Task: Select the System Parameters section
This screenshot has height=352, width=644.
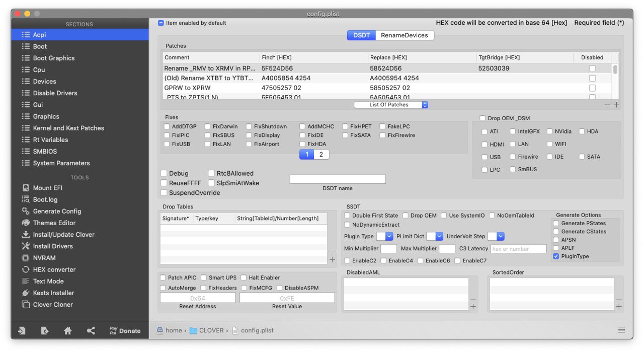Action: coord(79,163)
